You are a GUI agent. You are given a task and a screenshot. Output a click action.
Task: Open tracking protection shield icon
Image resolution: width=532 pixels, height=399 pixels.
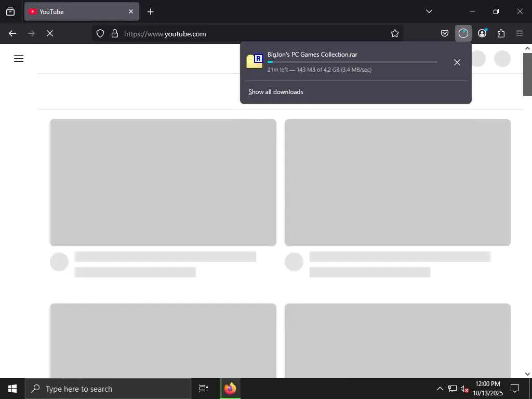100,33
